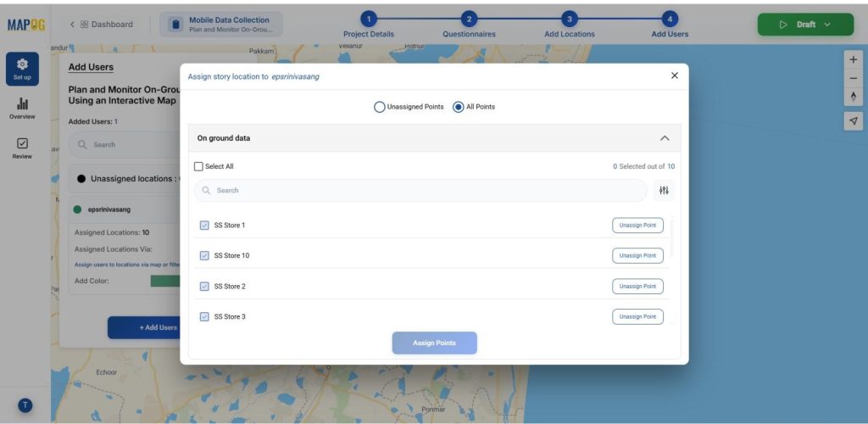
Task: Select All Points radio option
Action: pyautogui.click(x=459, y=107)
